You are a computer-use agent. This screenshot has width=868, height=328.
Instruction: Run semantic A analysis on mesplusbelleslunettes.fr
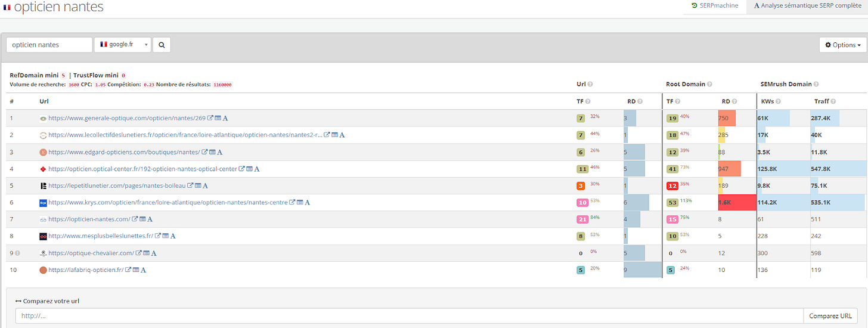pos(173,236)
